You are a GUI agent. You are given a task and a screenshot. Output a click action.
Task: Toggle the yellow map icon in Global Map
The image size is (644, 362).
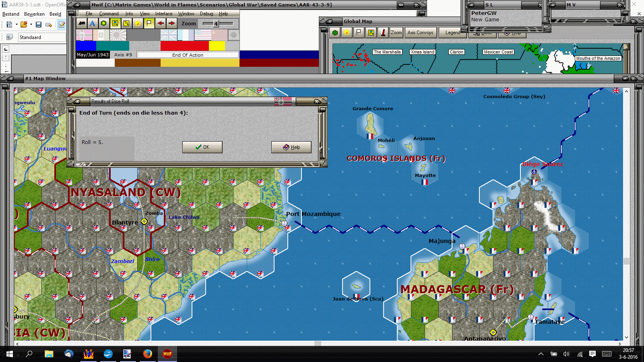tap(371, 33)
